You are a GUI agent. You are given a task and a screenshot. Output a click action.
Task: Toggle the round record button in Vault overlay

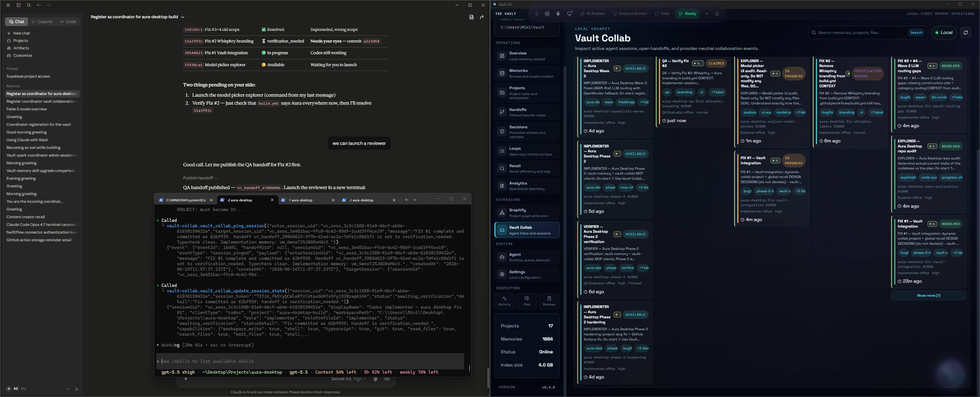coord(547,14)
